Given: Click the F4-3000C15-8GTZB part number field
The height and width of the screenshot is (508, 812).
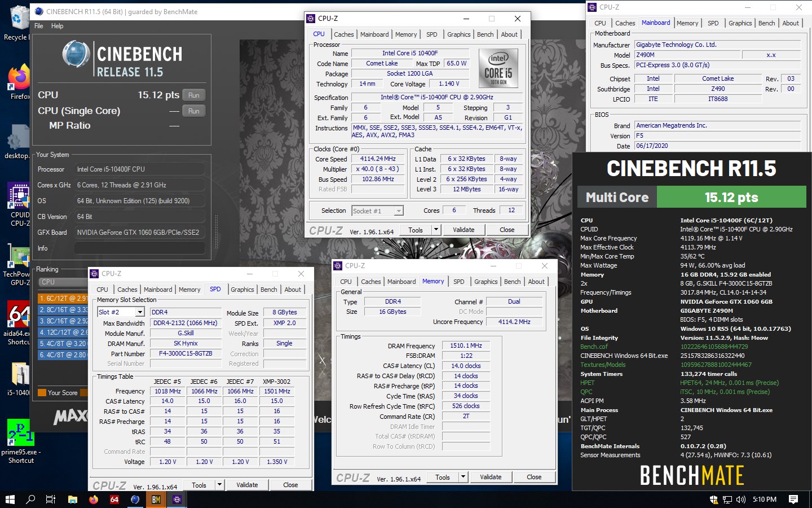Looking at the screenshot, I should pos(186,353).
